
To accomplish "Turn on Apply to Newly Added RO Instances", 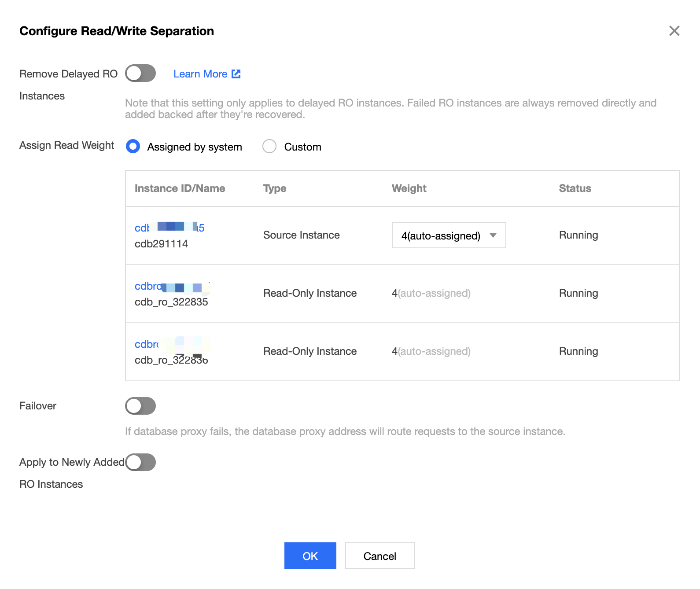I will click(140, 462).
